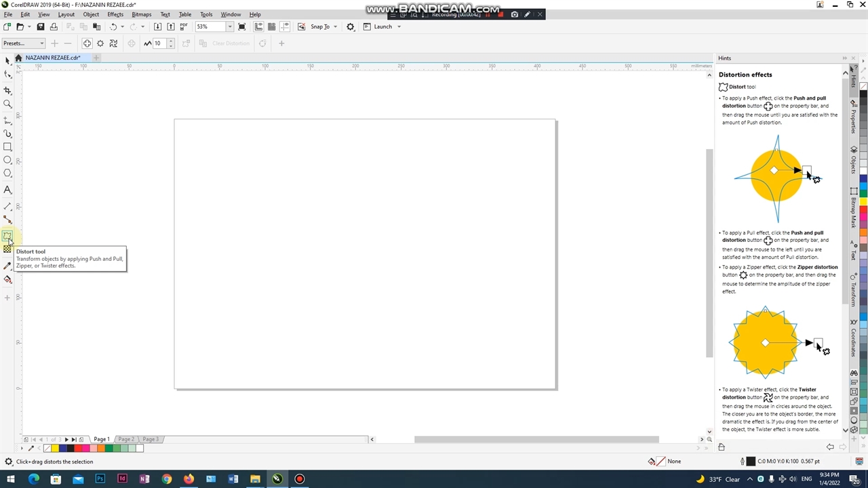
Task: Open the Effects menu
Action: coord(115,14)
